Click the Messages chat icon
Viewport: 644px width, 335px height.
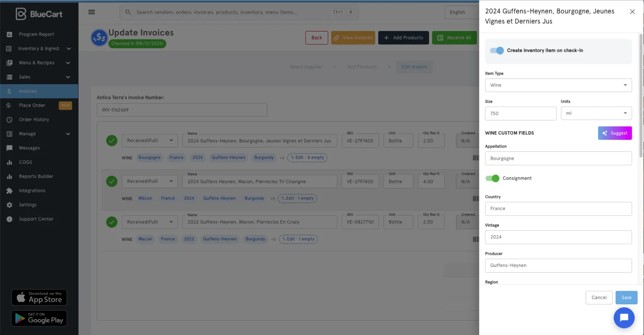tap(9, 148)
